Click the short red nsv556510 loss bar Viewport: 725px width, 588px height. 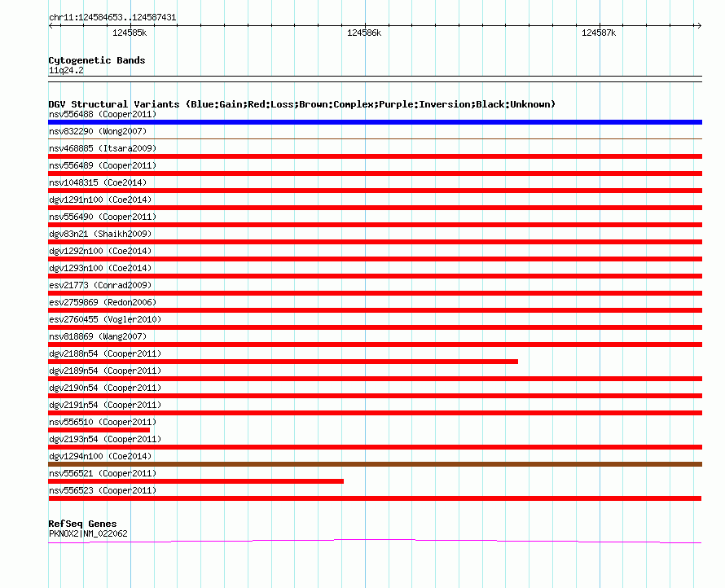99,430
